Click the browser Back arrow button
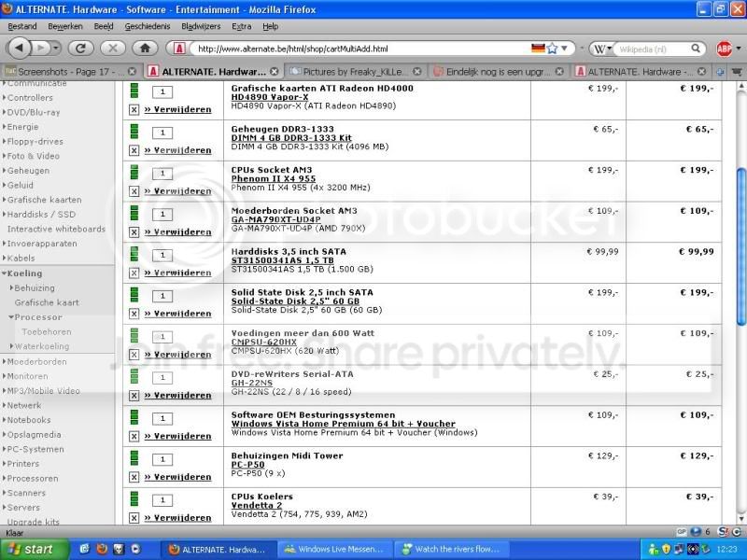Screen dimensions: 747x560 coord(19,49)
